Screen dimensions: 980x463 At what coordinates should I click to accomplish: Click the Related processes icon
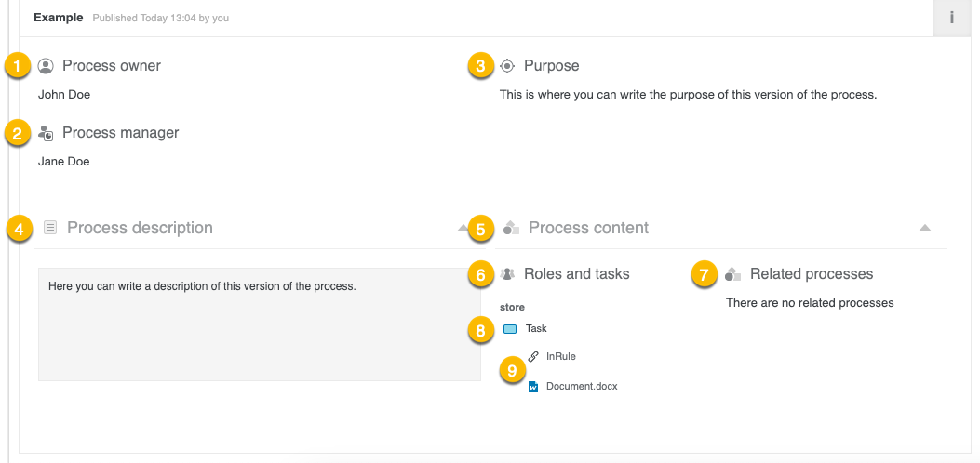tap(733, 274)
